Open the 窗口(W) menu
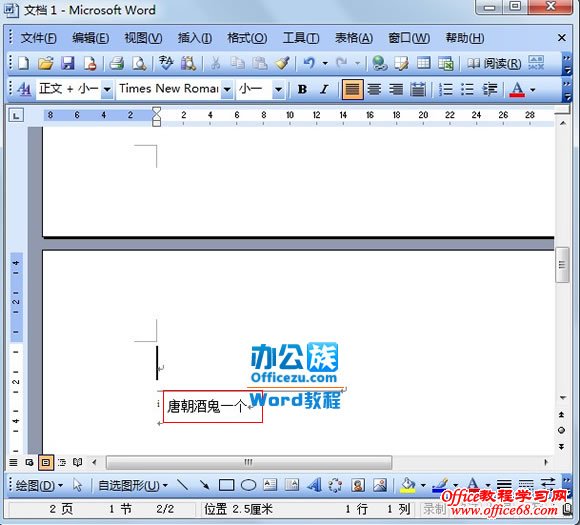The width and height of the screenshot is (580, 525). [409, 38]
